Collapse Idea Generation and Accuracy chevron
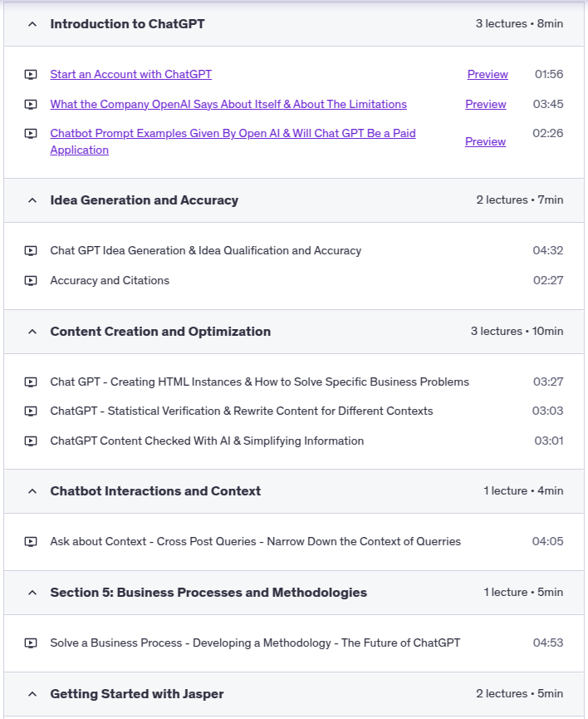The width and height of the screenshot is (588, 719). [32, 200]
